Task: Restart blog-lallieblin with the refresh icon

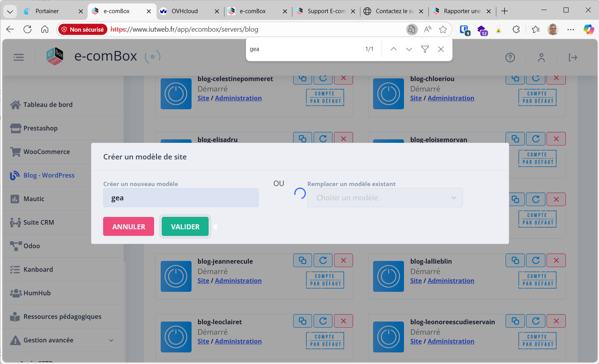Action: click(x=535, y=261)
